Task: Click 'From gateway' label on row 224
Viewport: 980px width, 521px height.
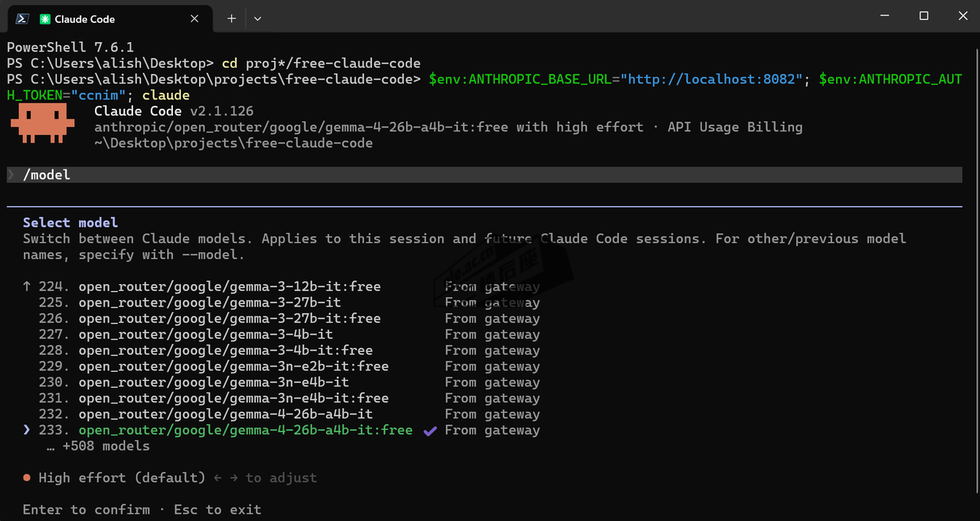Action: click(492, 287)
